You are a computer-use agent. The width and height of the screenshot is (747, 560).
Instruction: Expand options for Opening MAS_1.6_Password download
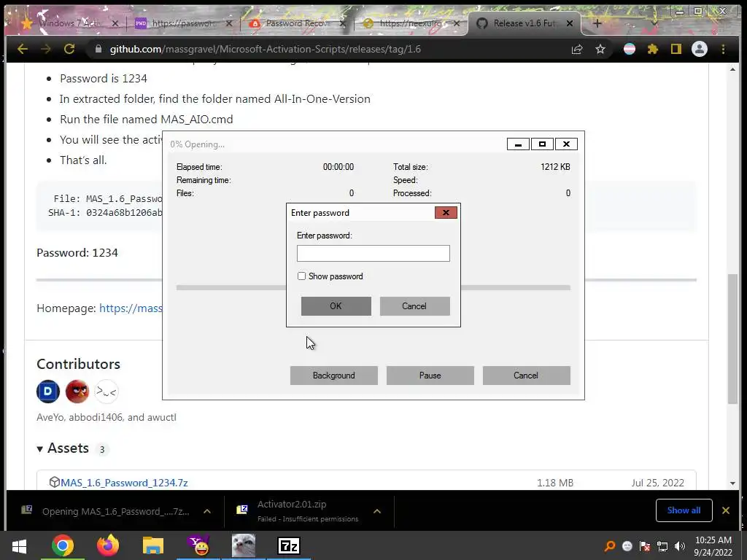tap(207, 511)
